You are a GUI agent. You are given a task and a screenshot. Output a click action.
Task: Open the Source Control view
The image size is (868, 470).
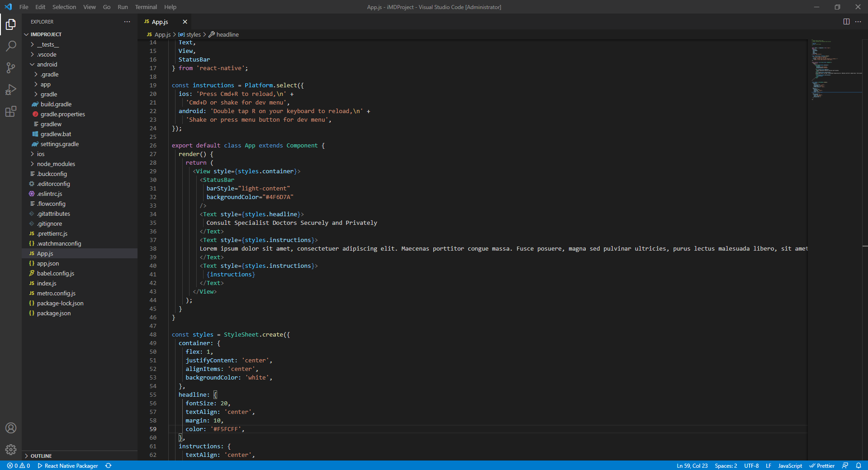click(x=11, y=68)
